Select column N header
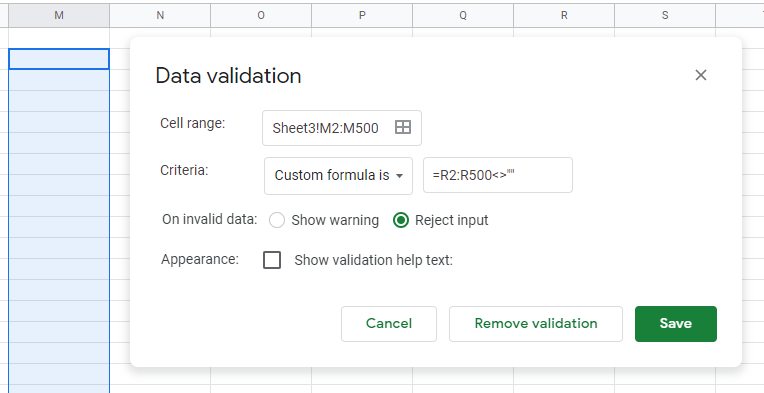Screen dimensions: 764x393 click(x=160, y=16)
